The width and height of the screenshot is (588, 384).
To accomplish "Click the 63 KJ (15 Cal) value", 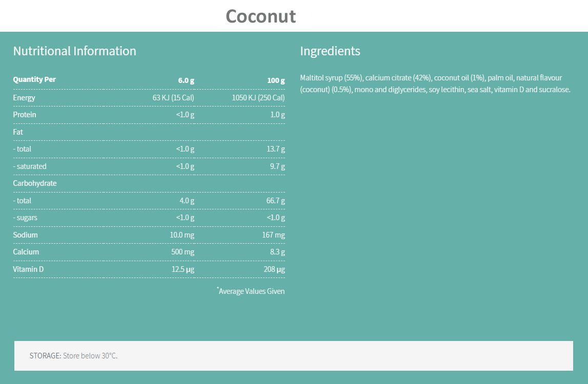I will (x=173, y=98).
